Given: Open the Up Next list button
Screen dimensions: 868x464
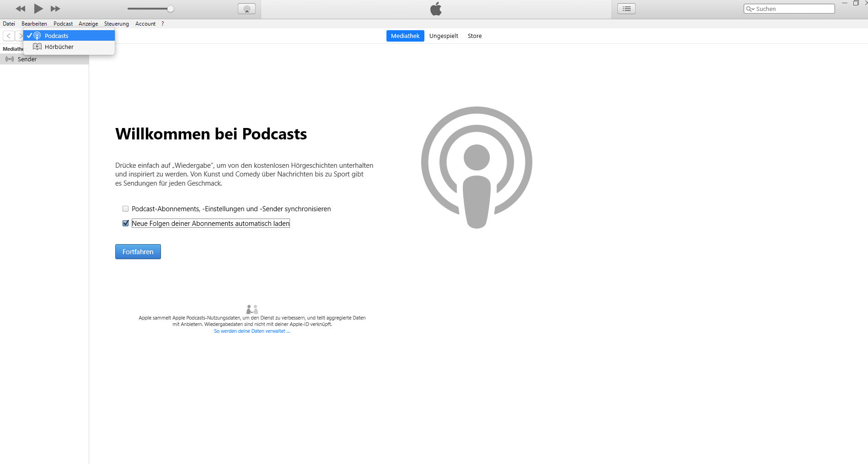Looking at the screenshot, I should coord(627,9).
